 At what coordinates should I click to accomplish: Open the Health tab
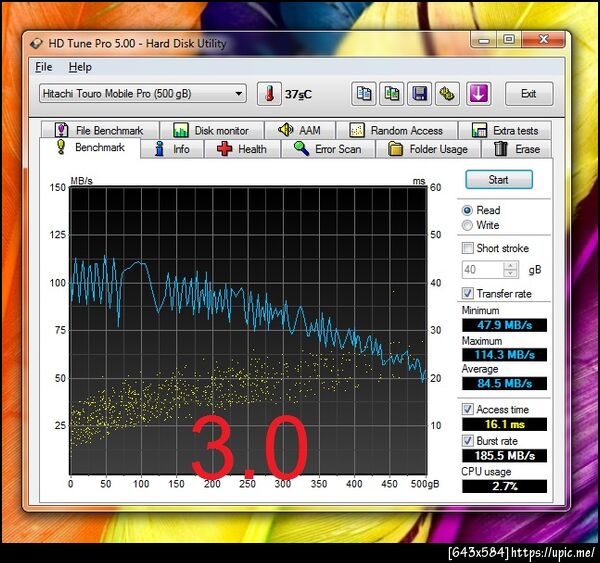point(243,149)
